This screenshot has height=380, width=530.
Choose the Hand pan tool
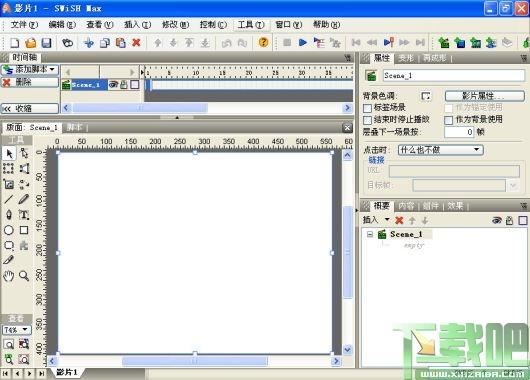(x=9, y=276)
